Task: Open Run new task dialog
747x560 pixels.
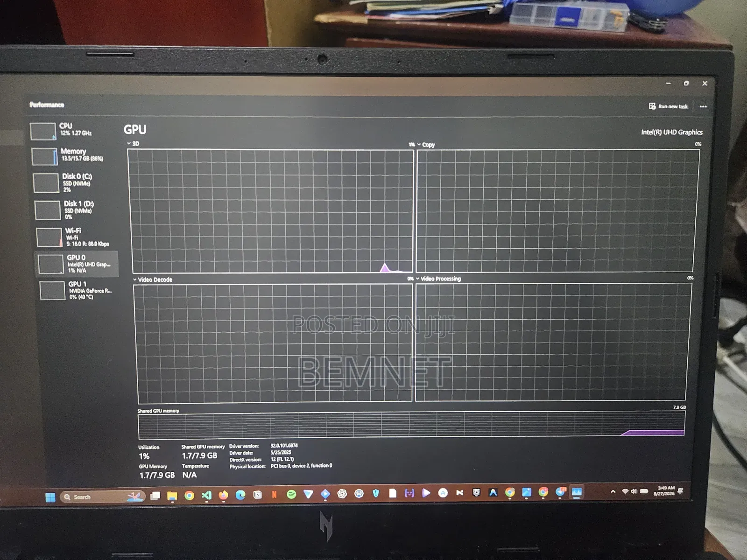Action: coord(668,106)
